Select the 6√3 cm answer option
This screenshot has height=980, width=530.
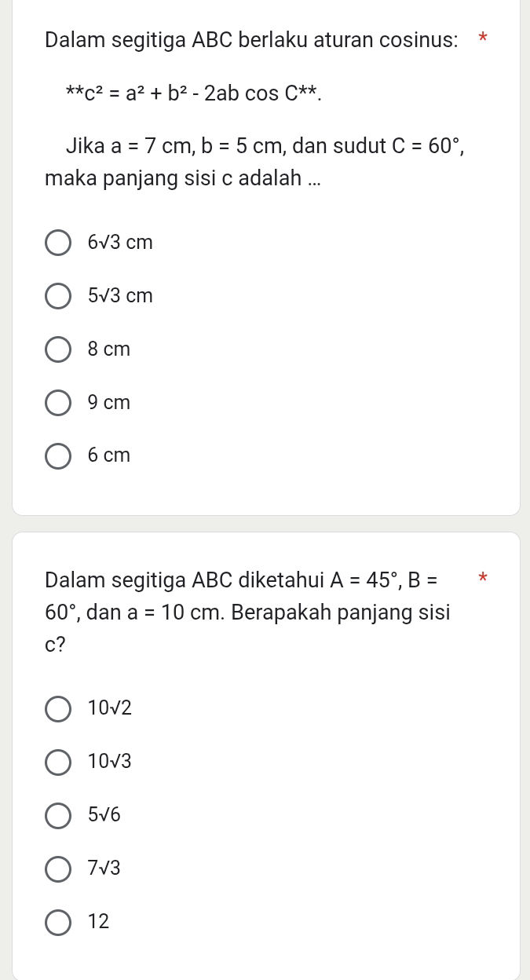coord(58,243)
